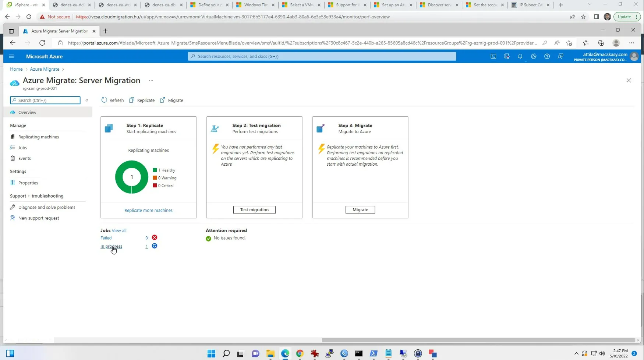Screen dimensions: 644x360
Task: Open Azure feedback icon
Action: (x=560, y=56)
